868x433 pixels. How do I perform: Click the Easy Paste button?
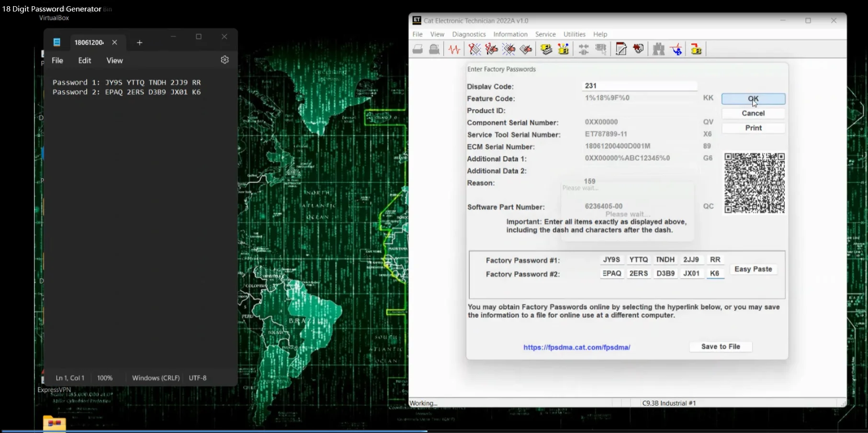click(x=753, y=269)
